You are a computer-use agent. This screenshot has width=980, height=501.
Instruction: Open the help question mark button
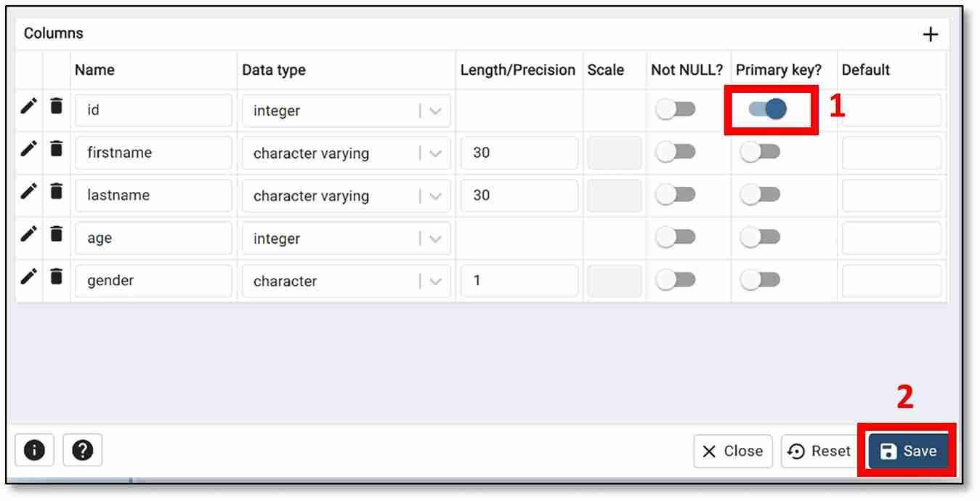82,451
